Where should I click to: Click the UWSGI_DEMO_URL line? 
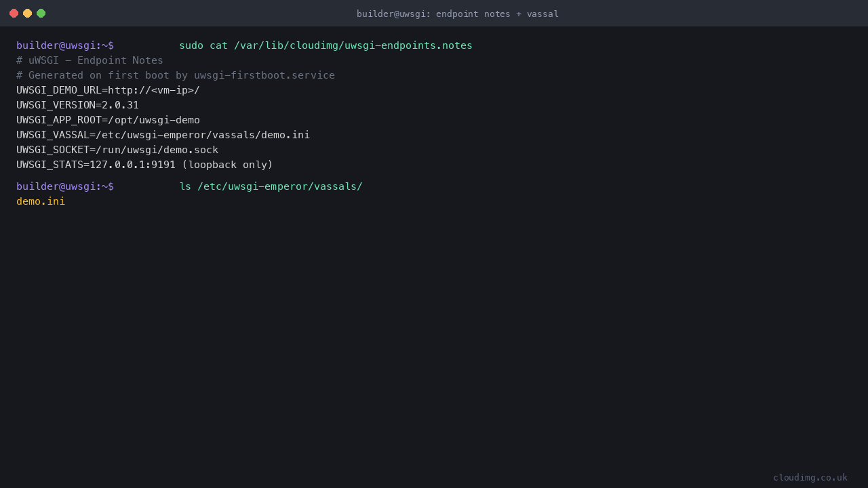pos(108,90)
